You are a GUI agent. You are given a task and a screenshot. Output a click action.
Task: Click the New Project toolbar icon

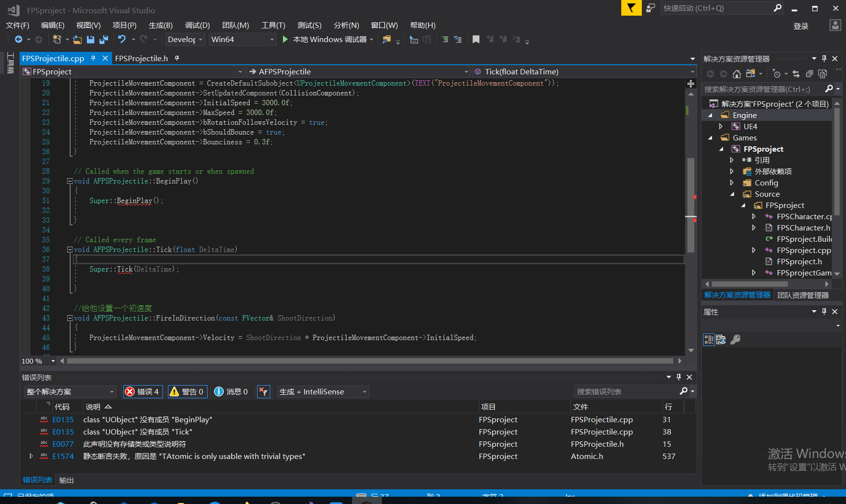[57, 39]
